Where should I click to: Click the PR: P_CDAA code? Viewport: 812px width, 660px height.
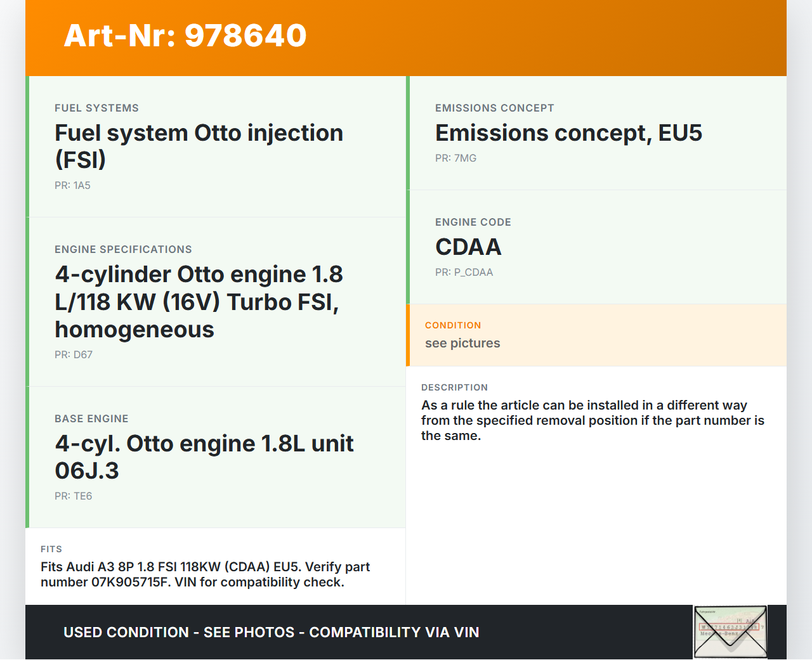[x=464, y=272]
